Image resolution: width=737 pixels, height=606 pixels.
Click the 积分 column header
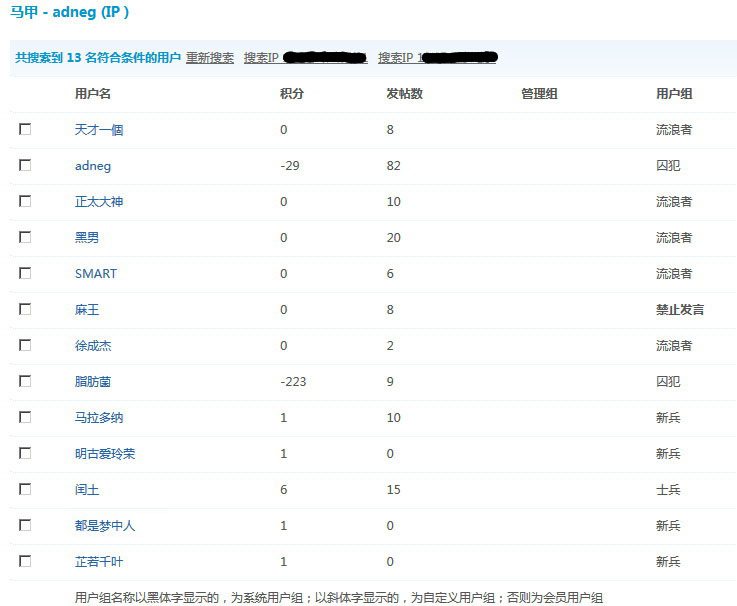pyautogui.click(x=292, y=94)
